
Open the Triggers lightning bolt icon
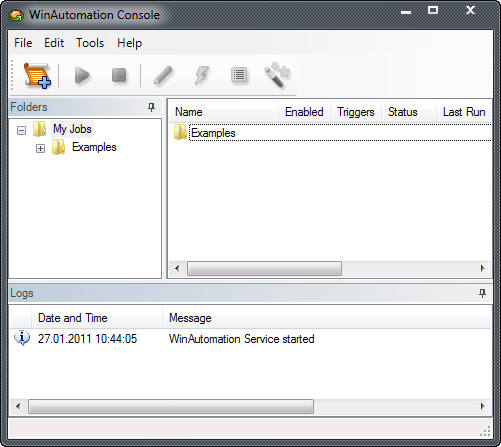(x=202, y=75)
